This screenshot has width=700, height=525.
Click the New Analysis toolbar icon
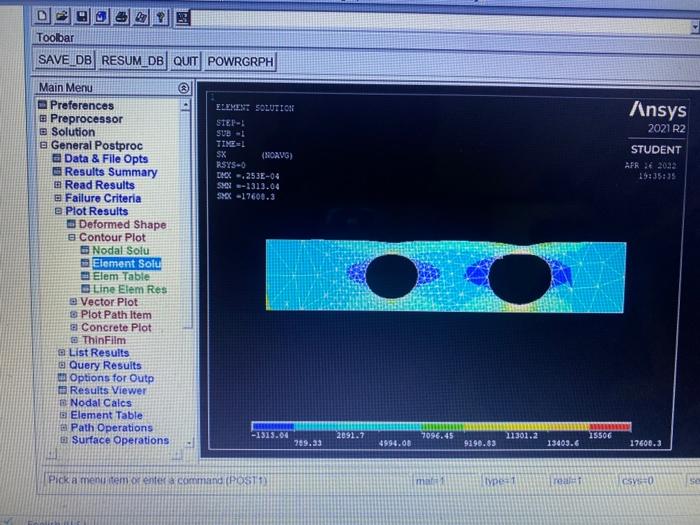[x=42, y=17]
